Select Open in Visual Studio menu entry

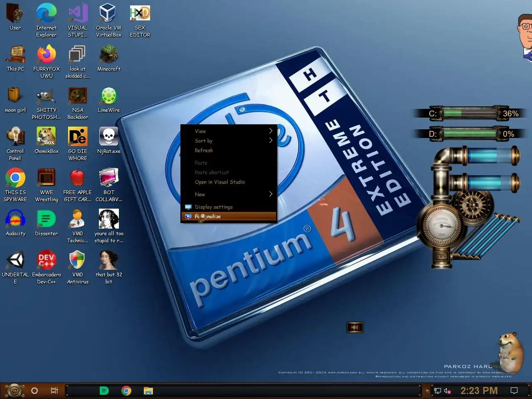click(x=229, y=182)
